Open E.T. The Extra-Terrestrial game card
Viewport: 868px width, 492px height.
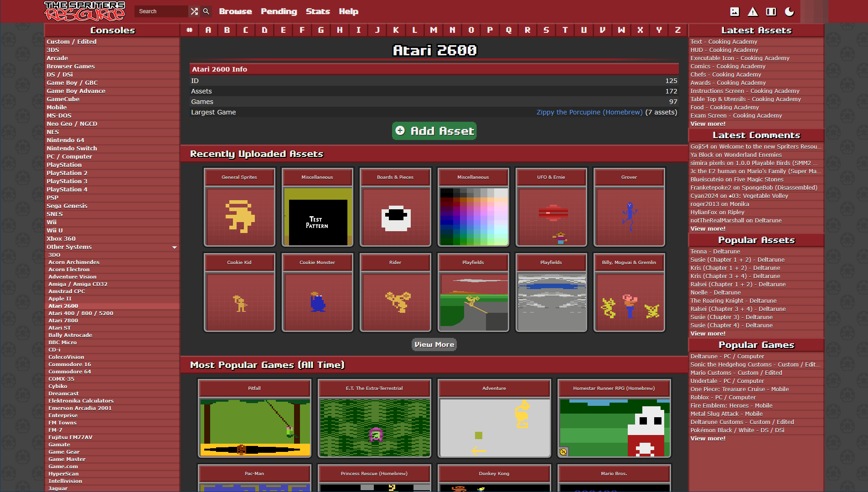coord(374,418)
